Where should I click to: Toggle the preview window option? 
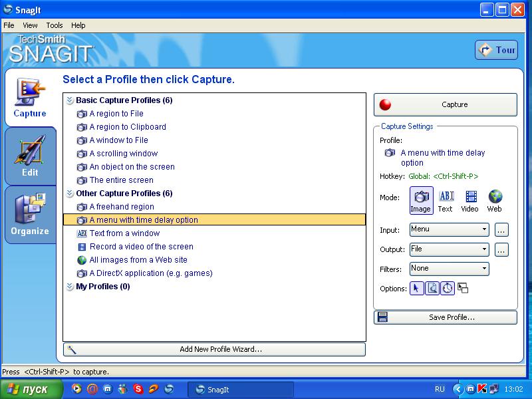[432, 289]
